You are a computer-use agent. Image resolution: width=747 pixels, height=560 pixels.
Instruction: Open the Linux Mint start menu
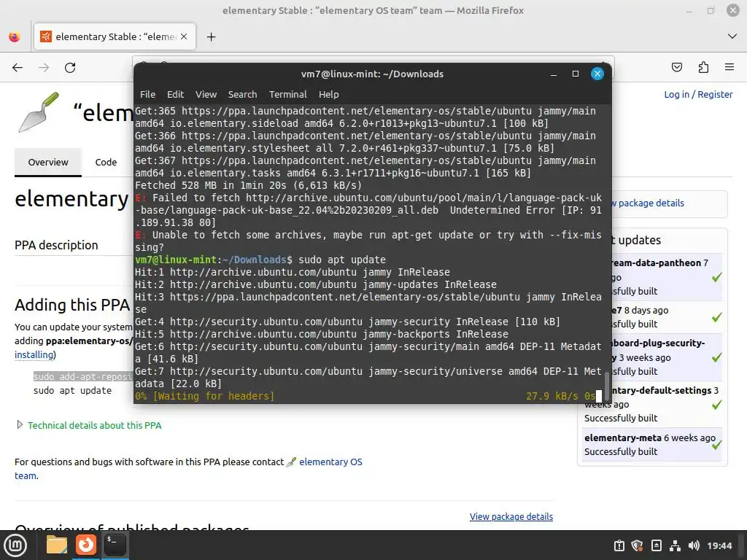[x=16, y=545]
